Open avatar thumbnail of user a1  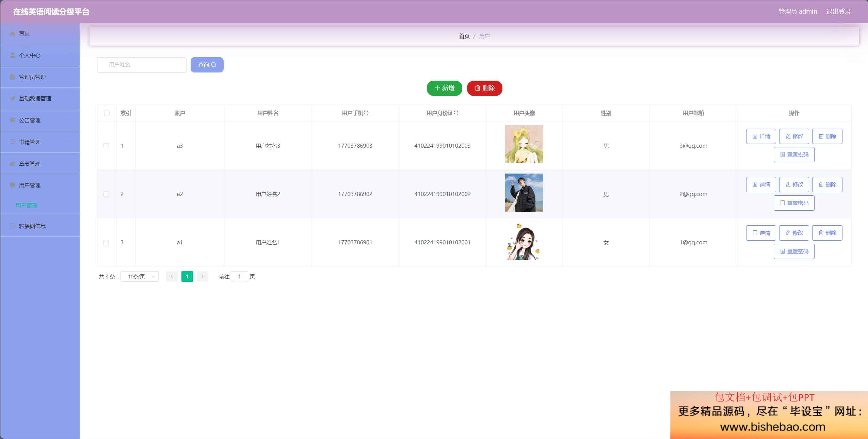point(524,241)
